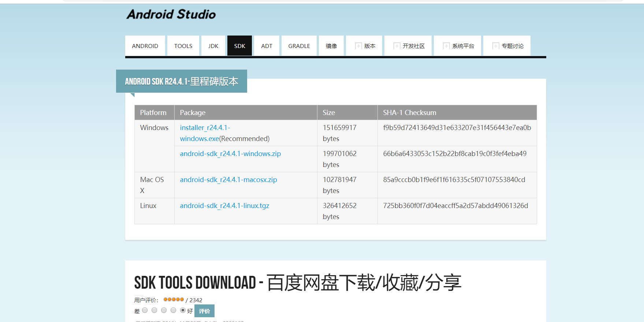
Task: Click the ANDROID SDK R24.4.1 heading banner
Action: click(182, 81)
